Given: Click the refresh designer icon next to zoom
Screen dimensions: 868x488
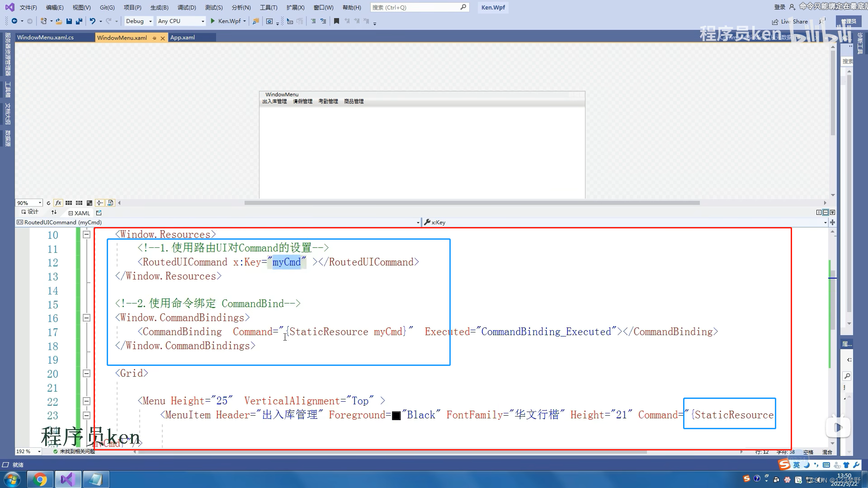Looking at the screenshot, I should 48,203.
